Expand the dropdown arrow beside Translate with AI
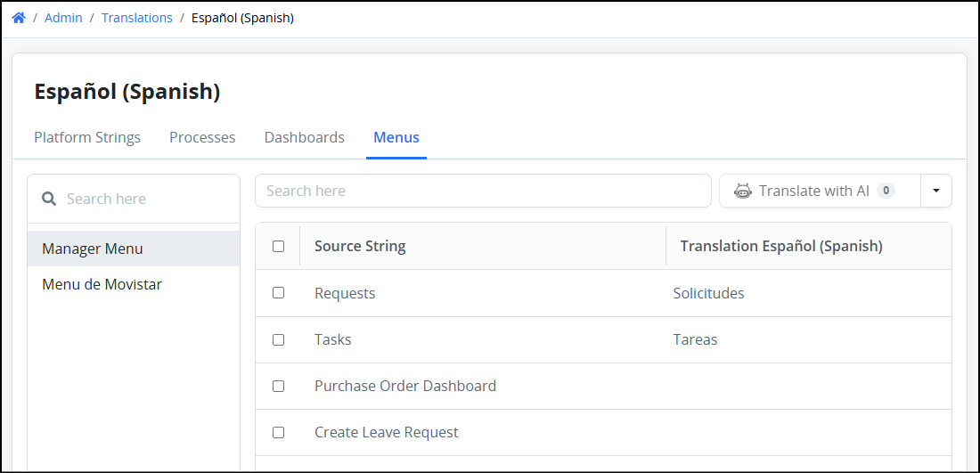The height and width of the screenshot is (473, 980). pos(936,191)
